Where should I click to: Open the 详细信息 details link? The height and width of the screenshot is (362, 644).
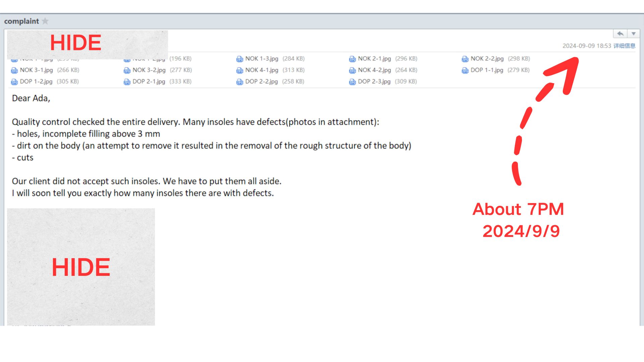click(624, 46)
